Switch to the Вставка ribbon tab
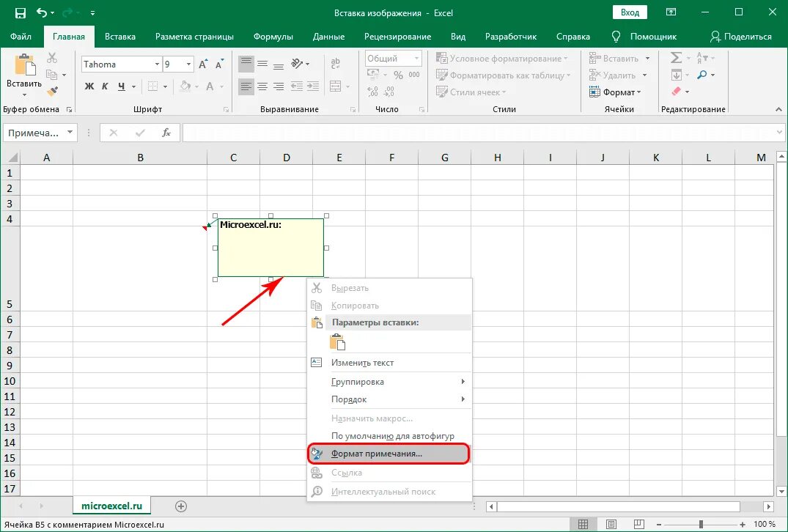Screen dimensions: 788x532 tap(120, 37)
